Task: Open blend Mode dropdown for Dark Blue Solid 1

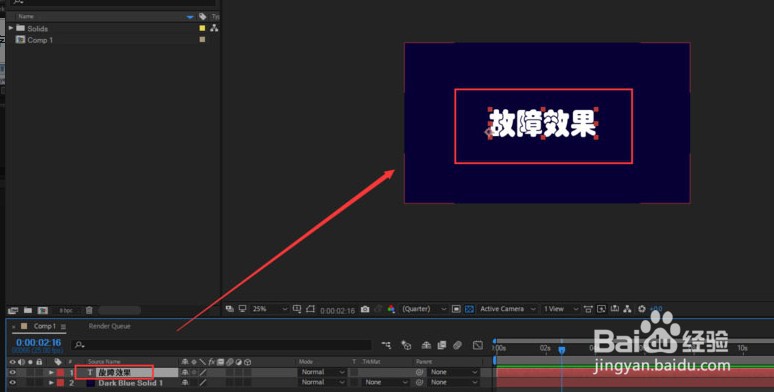Action: pos(323,383)
